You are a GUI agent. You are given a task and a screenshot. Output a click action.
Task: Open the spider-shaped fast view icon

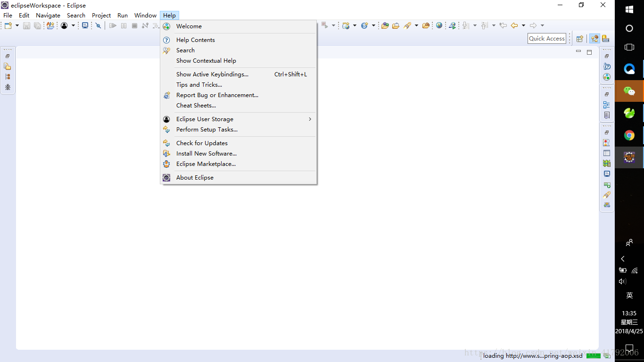coord(8,87)
